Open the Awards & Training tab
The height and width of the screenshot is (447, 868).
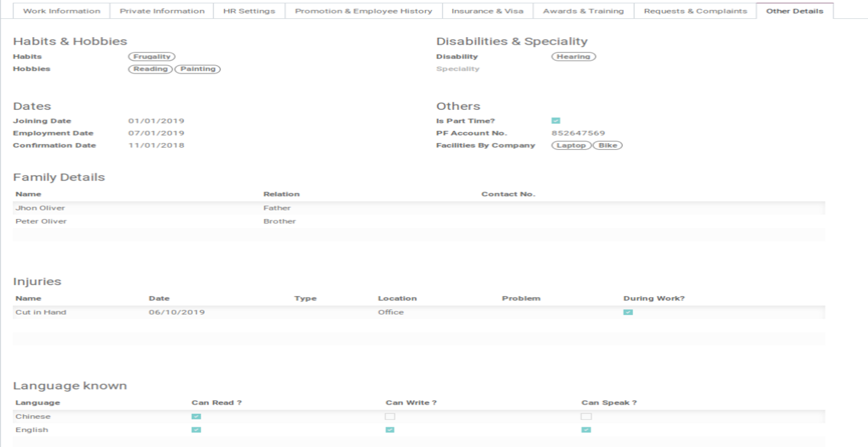coord(583,11)
